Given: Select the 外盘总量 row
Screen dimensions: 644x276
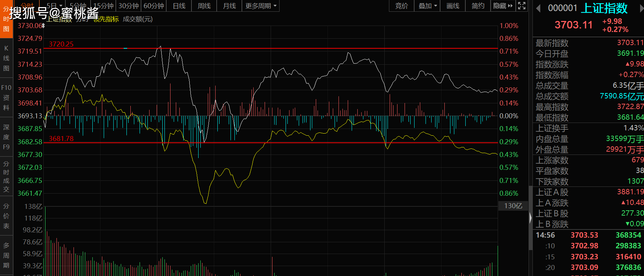Looking at the screenshot, I should 589,150.
